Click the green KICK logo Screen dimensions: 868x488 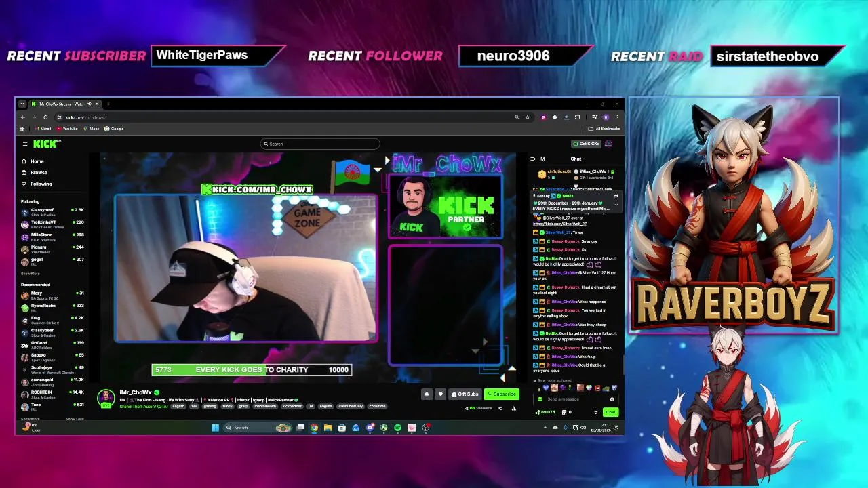click(x=46, y=144)
